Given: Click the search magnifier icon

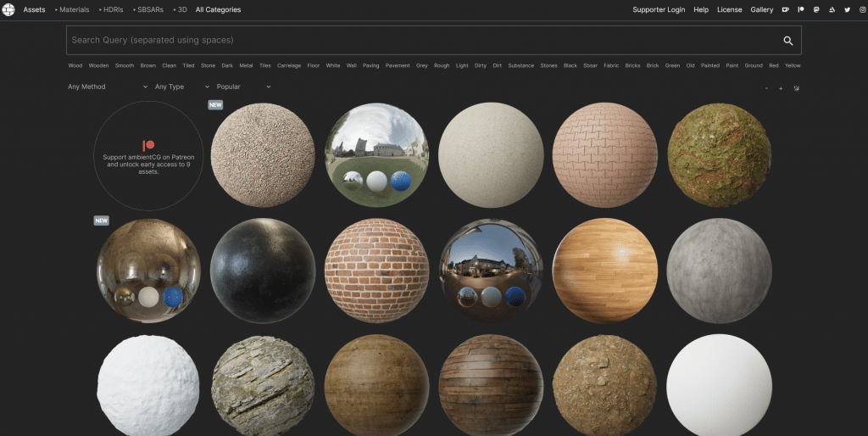Looking at the screenshot, I should [788, 41].
